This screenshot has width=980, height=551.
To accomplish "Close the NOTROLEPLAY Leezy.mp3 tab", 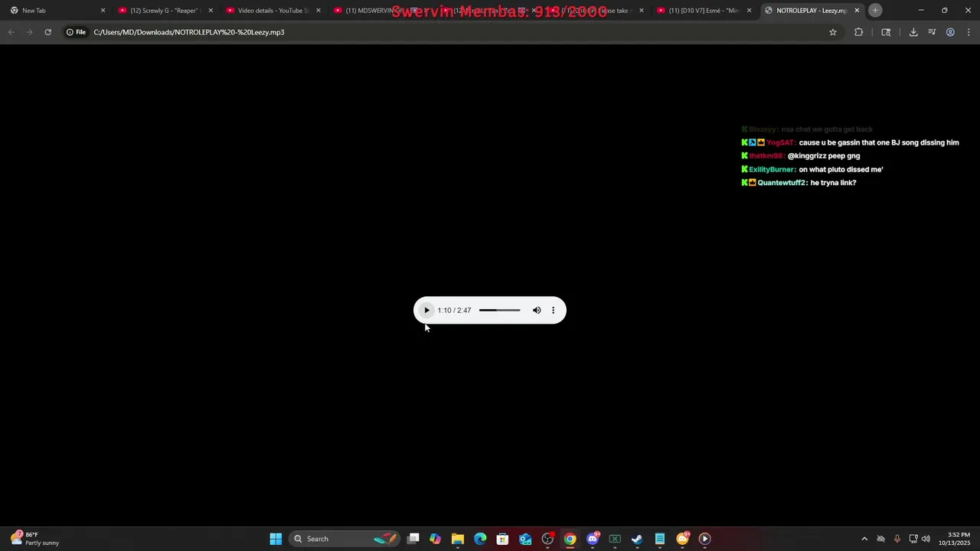I will point(857,11).
